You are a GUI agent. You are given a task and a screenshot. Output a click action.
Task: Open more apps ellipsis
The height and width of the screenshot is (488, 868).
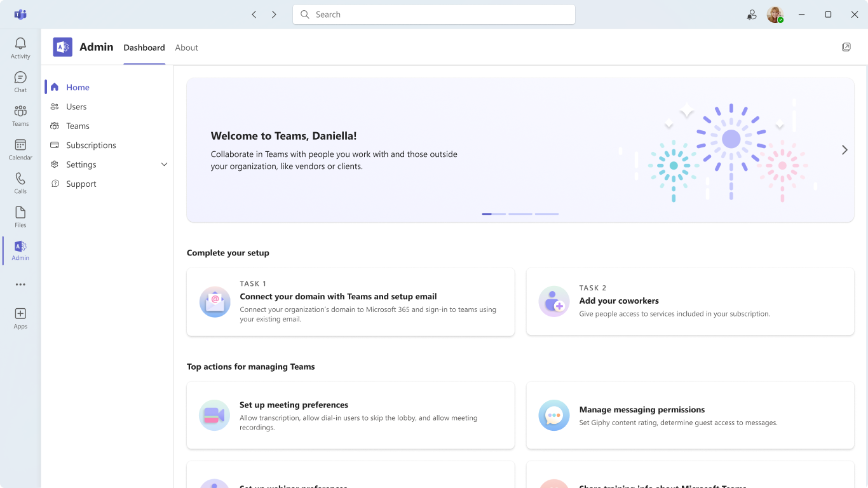point(20,285)
